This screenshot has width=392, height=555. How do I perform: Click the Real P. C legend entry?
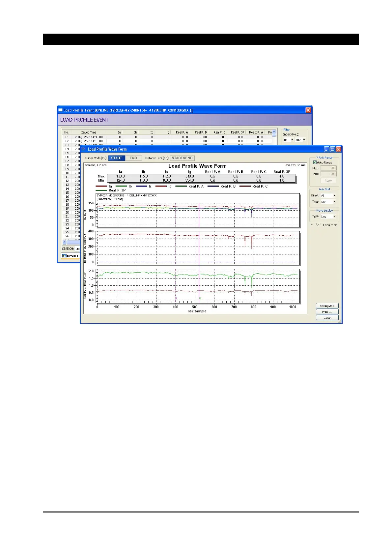tap(254, 187)
